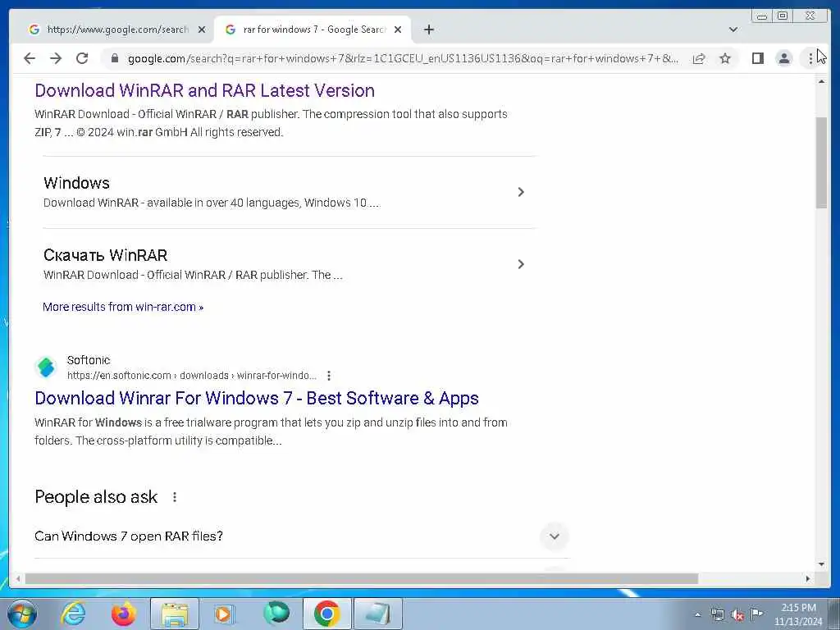This screenshot has height=630, width=840.
Task: Launch Internet Explorer from the taskbar
Action: coord(73,614)
